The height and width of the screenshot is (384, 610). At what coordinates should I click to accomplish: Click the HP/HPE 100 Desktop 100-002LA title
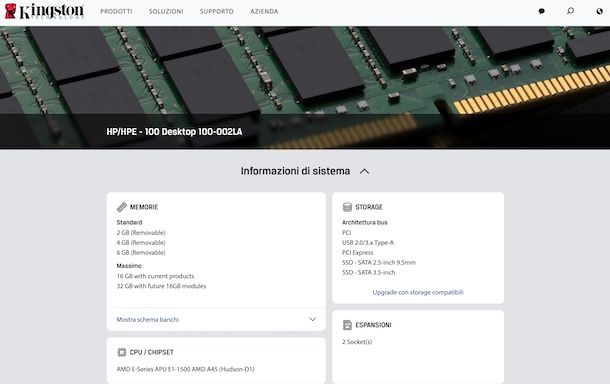(174, 132)
